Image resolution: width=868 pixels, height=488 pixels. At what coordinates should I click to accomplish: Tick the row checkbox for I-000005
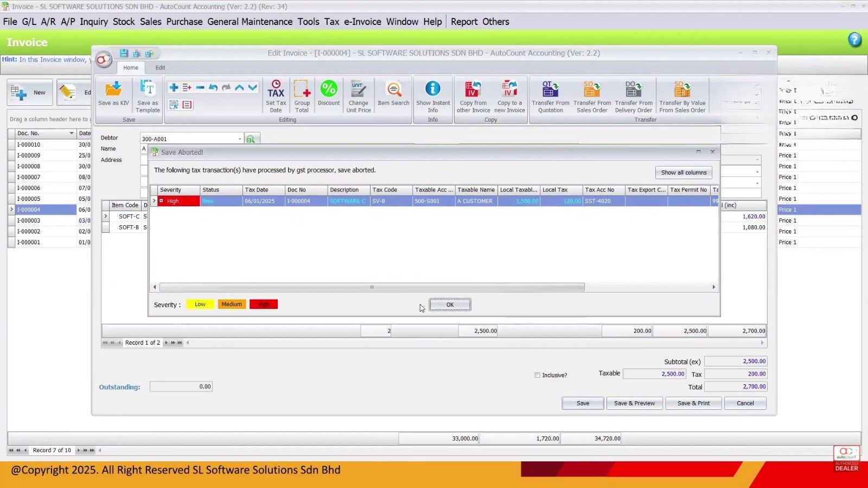[11, 199]
